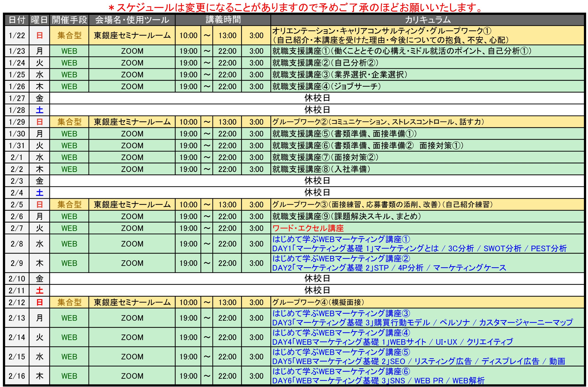Click はじめて学ぶWEBマーケティング講座⑥ text
This screenshot has width=588, height=387.
click(341, 371)
